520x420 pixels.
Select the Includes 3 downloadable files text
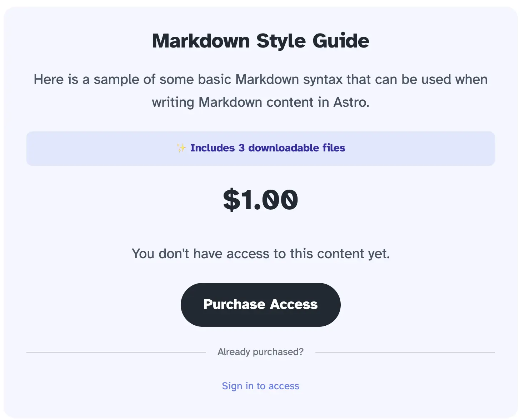coord(267,148)
